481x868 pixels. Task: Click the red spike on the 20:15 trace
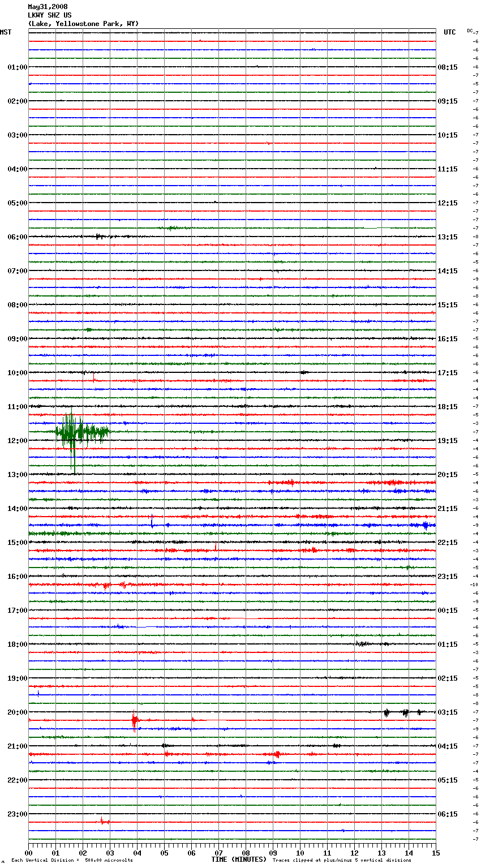[x=134, y=720]
